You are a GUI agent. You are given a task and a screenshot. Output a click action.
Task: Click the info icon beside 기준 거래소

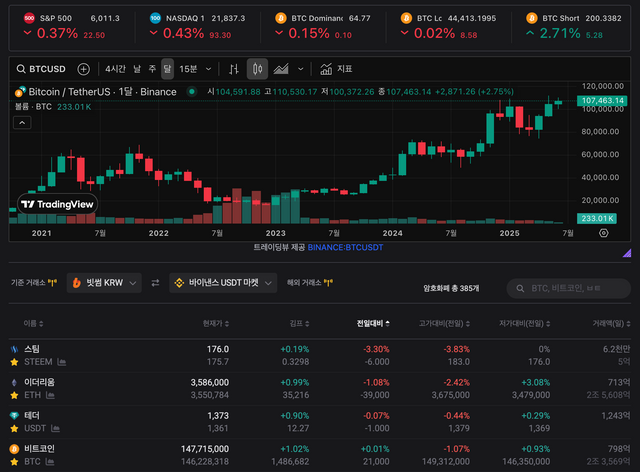[52, 283]
